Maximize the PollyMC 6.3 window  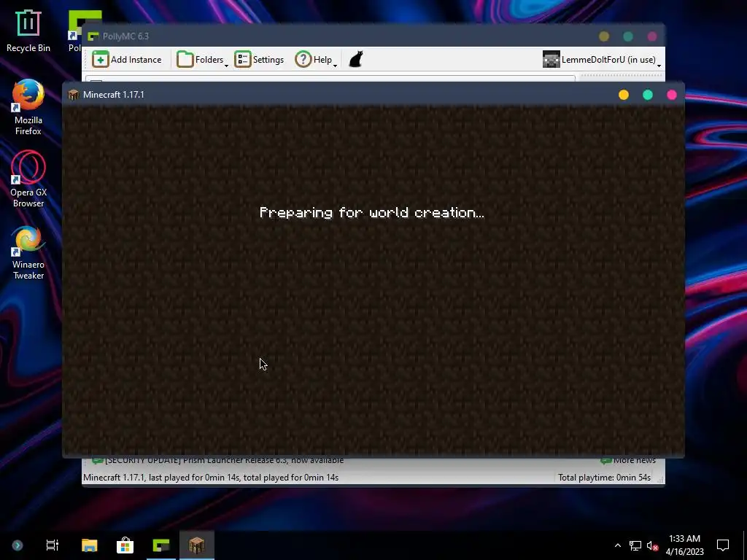pyautogui.click(x=628, y=36)
